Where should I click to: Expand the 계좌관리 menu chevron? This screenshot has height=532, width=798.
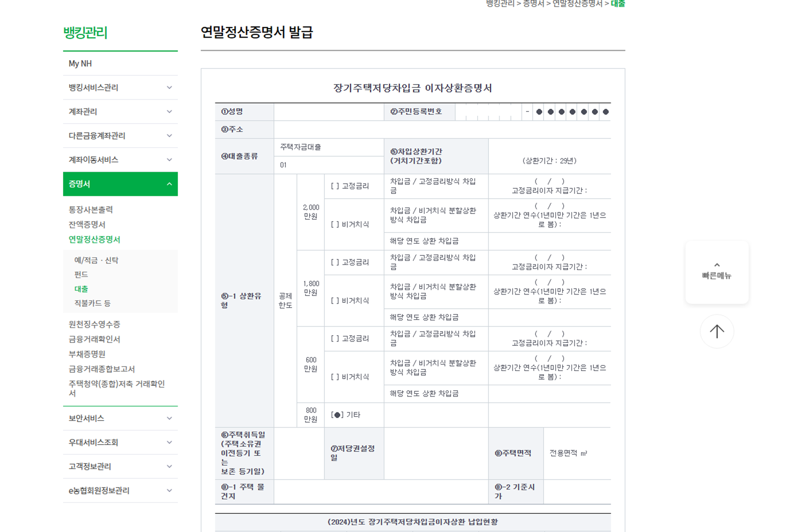(x=169, y=111)
